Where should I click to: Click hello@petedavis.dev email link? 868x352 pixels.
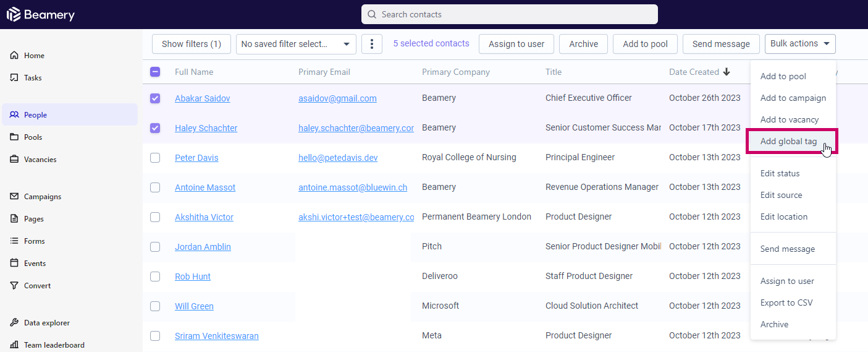click(338, 158)
